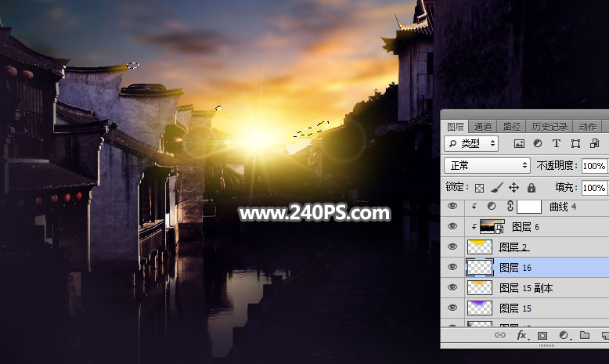Click mask link icon on 曲线 4
The width and height of the screenshot is (609, 364).
pyautogui.click(x=510, y=207)
